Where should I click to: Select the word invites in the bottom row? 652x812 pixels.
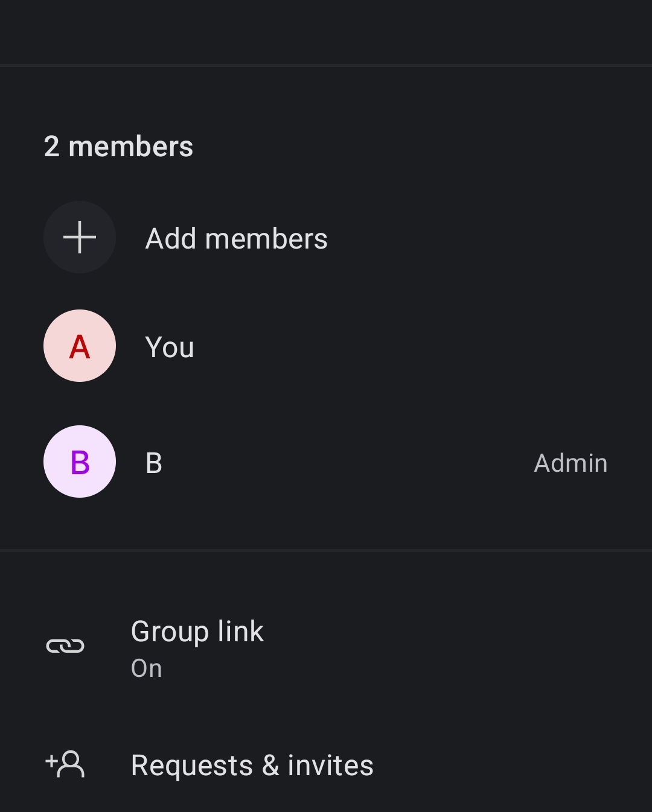[330, 766]
